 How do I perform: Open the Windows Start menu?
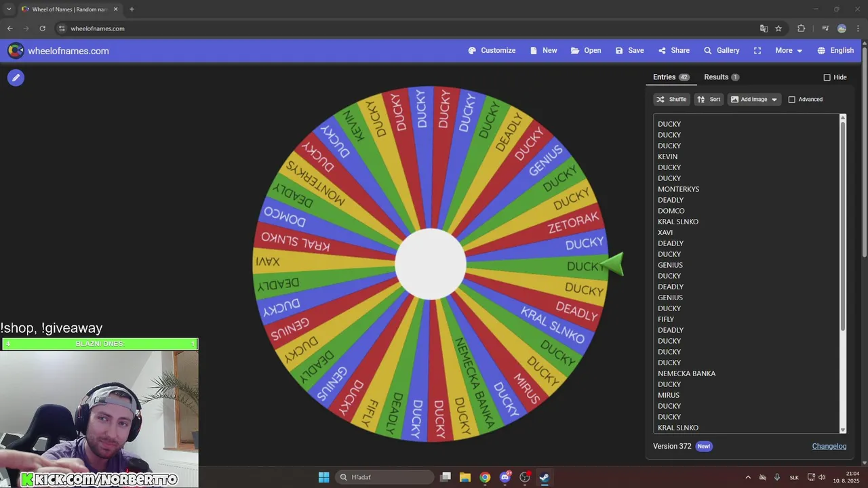[x=323, y=477]
